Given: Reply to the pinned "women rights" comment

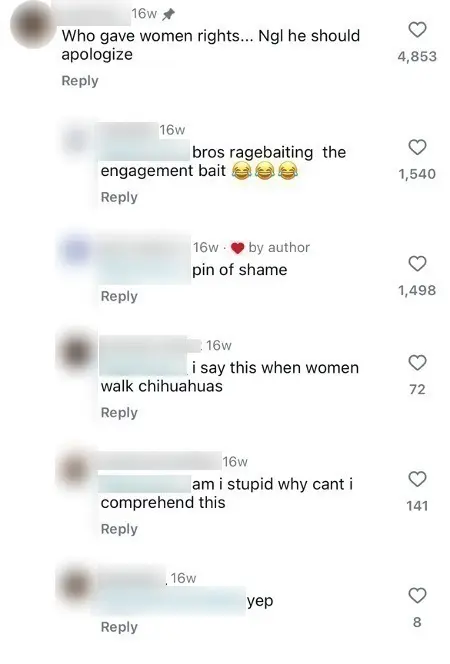Looking at the screenshot, I should [80, 80].
